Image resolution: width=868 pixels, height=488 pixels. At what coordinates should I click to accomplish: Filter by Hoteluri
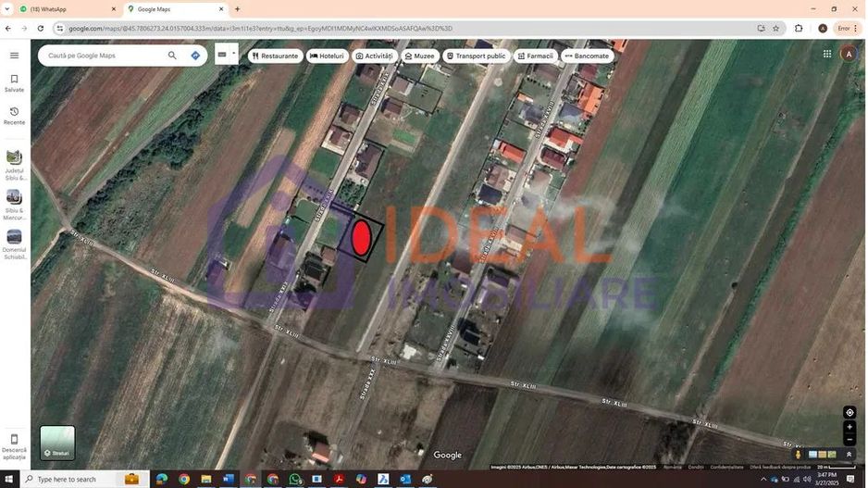tap(328, 56)
